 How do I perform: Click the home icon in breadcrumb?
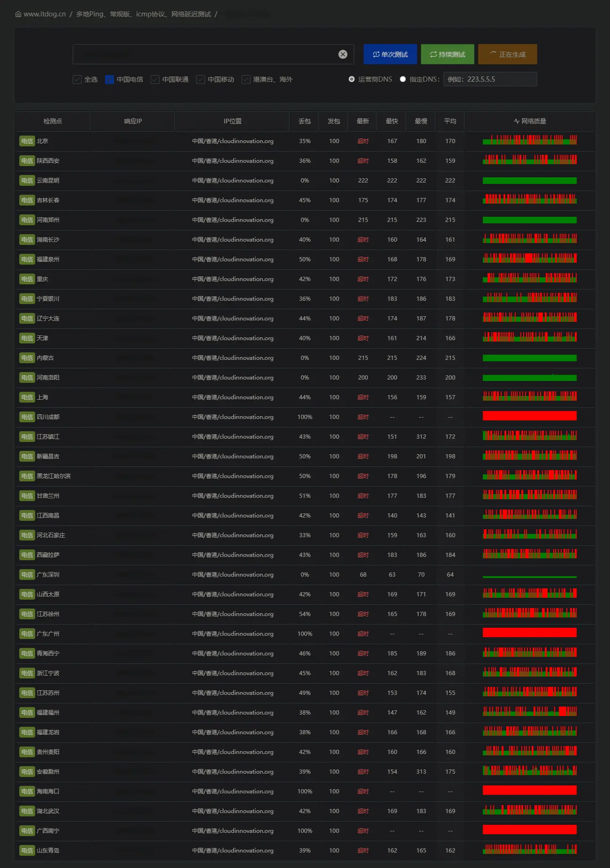click(18, 14)
